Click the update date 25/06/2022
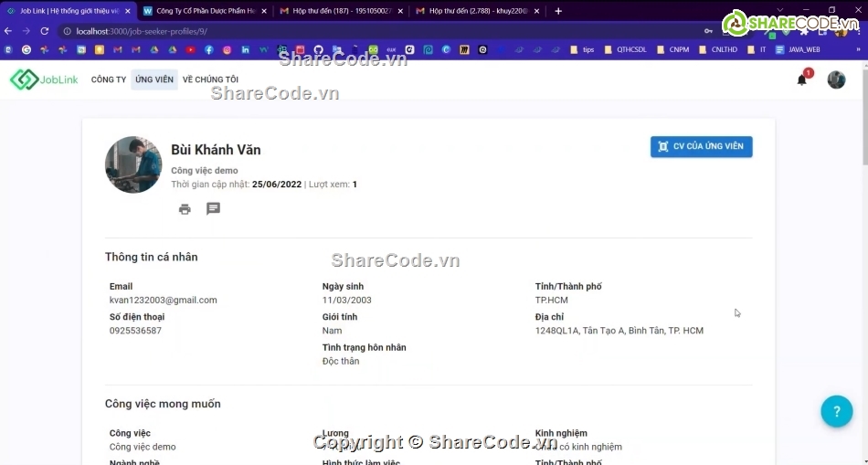The height and width of the screenshot is (465, 868). point(277,185)
